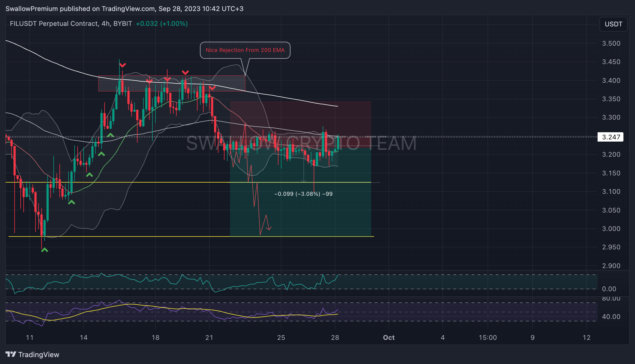Click the 25 date axis label
635x364 pixels.
click(281, 338)
